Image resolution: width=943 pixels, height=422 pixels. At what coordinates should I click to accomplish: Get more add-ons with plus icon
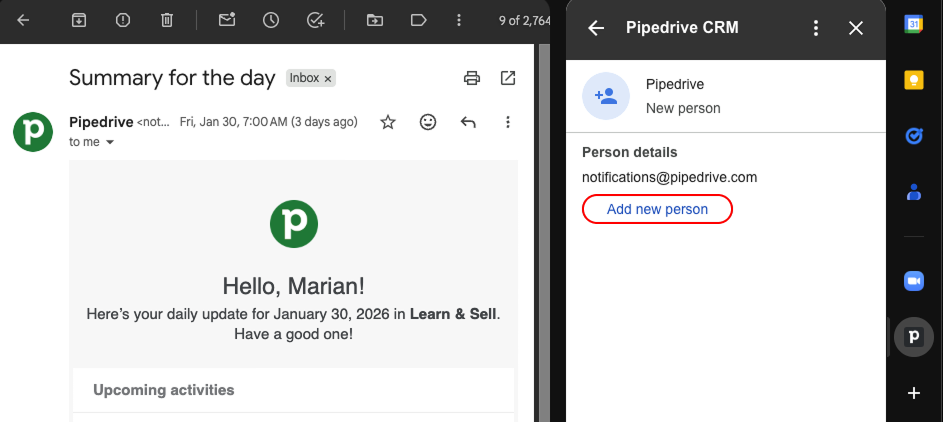[913, 393]
